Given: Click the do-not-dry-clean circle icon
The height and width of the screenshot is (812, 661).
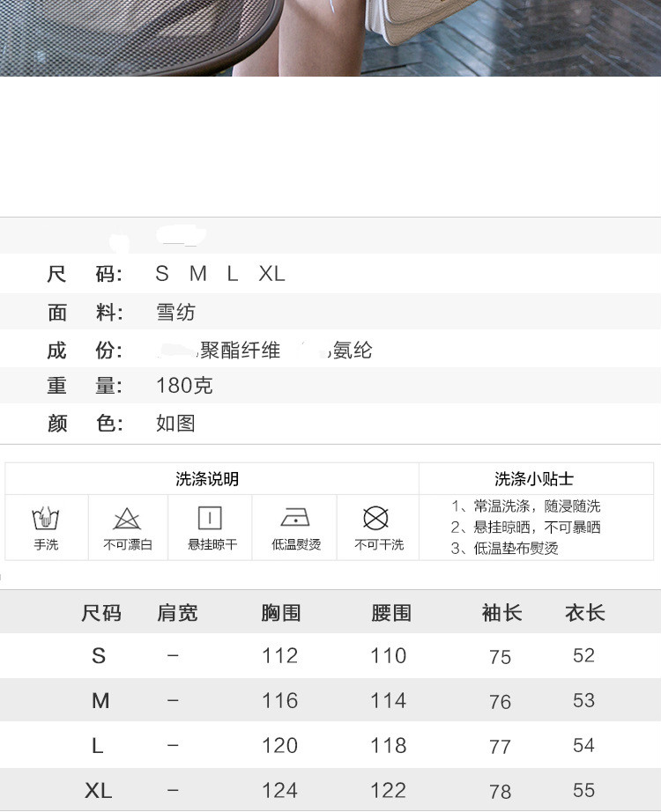Looking at the screenshot, I should (377, 518).
